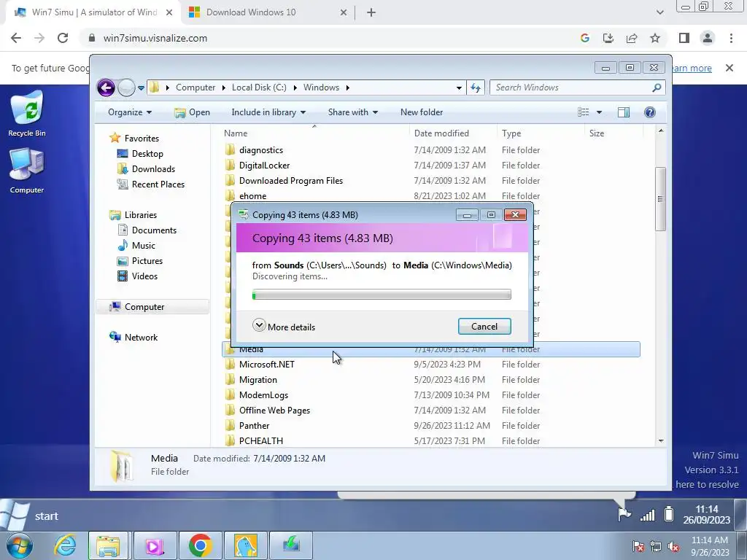The height and width of the screenshot is (560, 747).
Task: Click the Windows Start orb
Action: coord(20,545)
